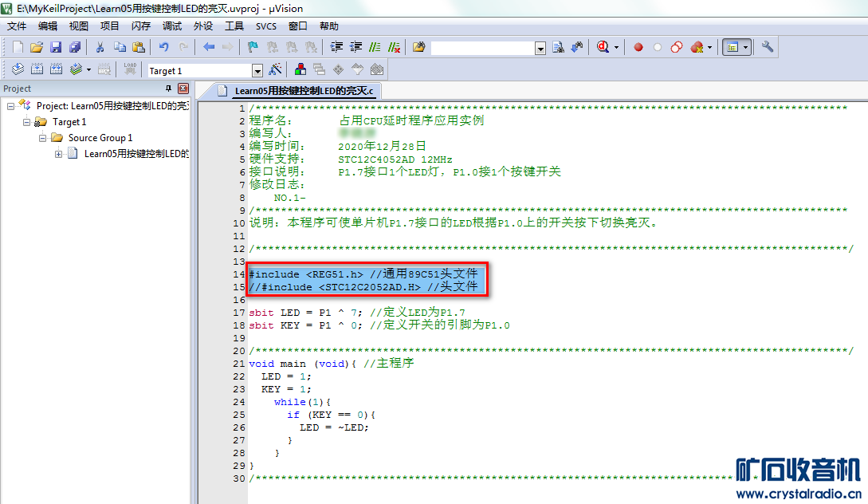868x504 pixels.
Task: Expand the Learn05 source file node
Action: point(58,154)
